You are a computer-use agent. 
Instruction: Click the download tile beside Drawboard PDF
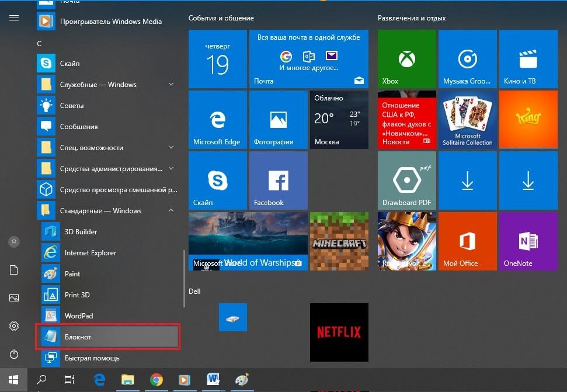coord(468,181)
